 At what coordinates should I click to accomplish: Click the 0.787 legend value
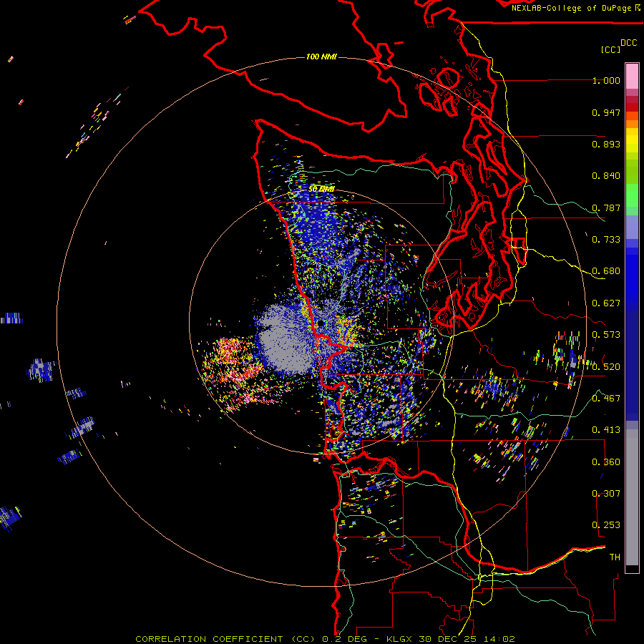[606, 208]
